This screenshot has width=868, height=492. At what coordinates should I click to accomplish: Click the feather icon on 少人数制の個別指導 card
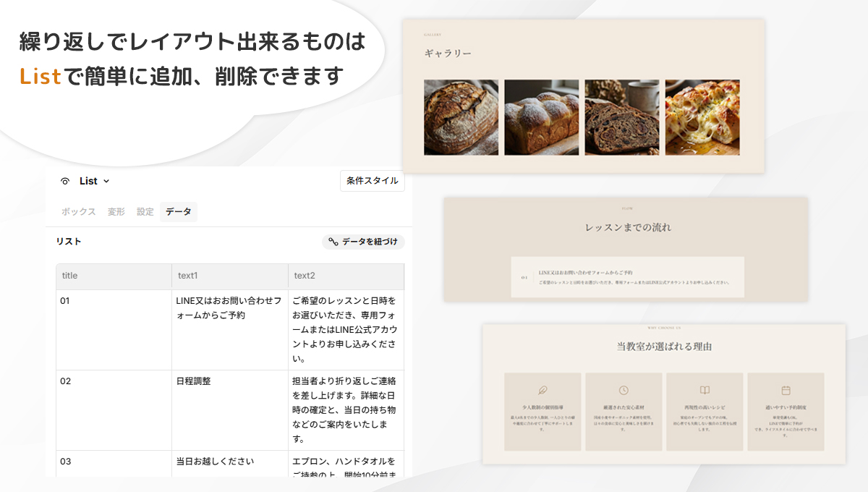point(543,390)
